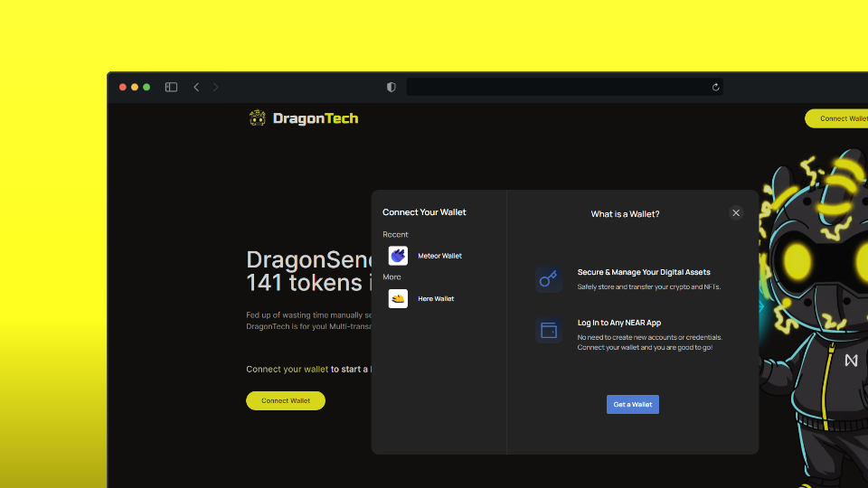Click the Get a Wallet button
This screenshot has width=868, height=488.
point(633,405)
